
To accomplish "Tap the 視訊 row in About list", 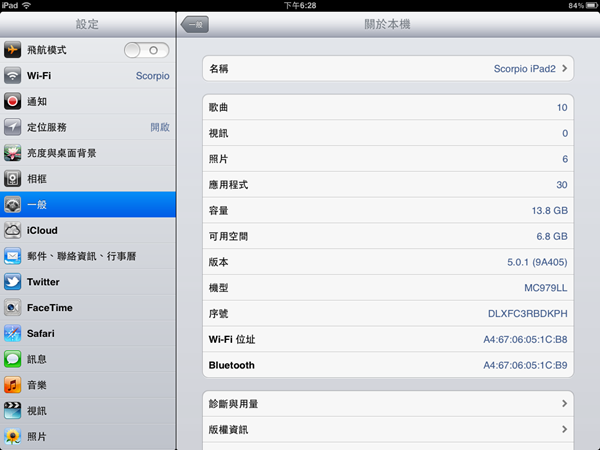I will tap(388, 133).
